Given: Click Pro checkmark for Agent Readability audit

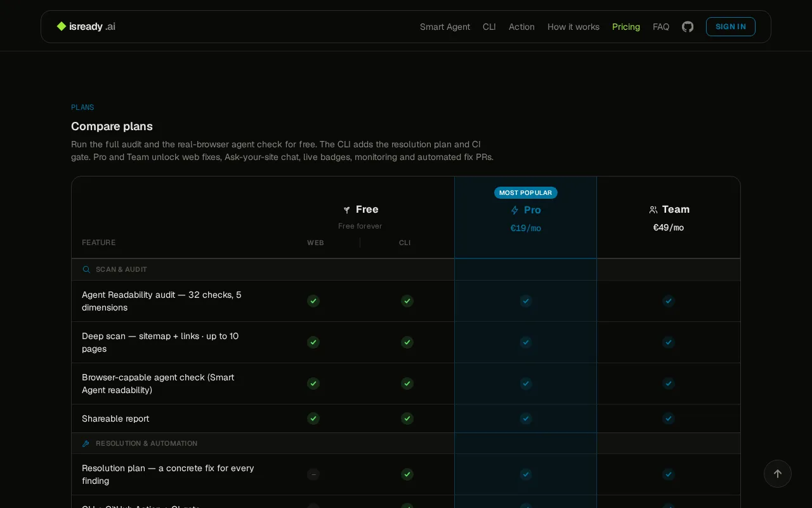Looking at the screenshot, I should 526,301.
